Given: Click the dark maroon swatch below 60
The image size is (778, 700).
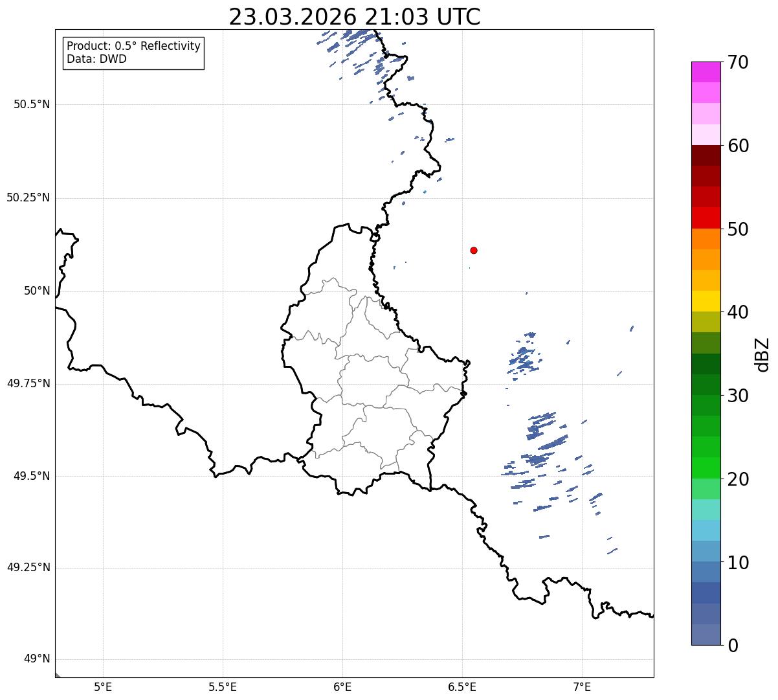Looking at the screenshot, I should click(706, 156).
